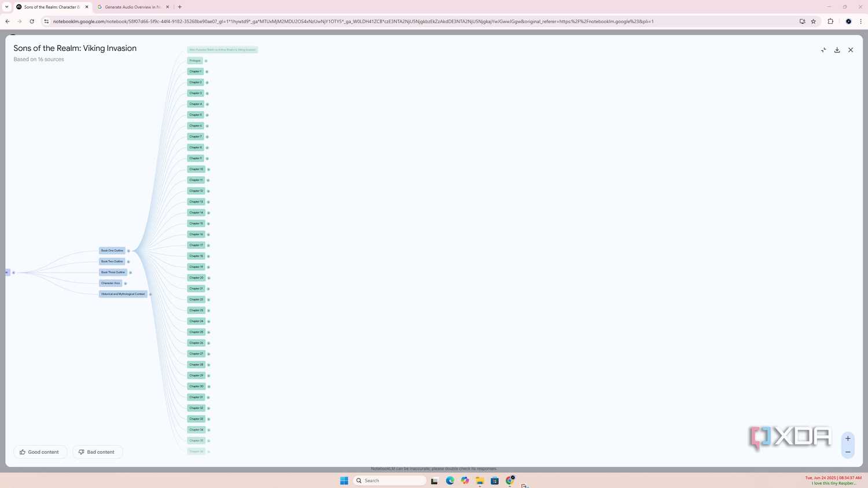The image size is (868, 488).
Task: Close the mind map view
Action: 851,50
